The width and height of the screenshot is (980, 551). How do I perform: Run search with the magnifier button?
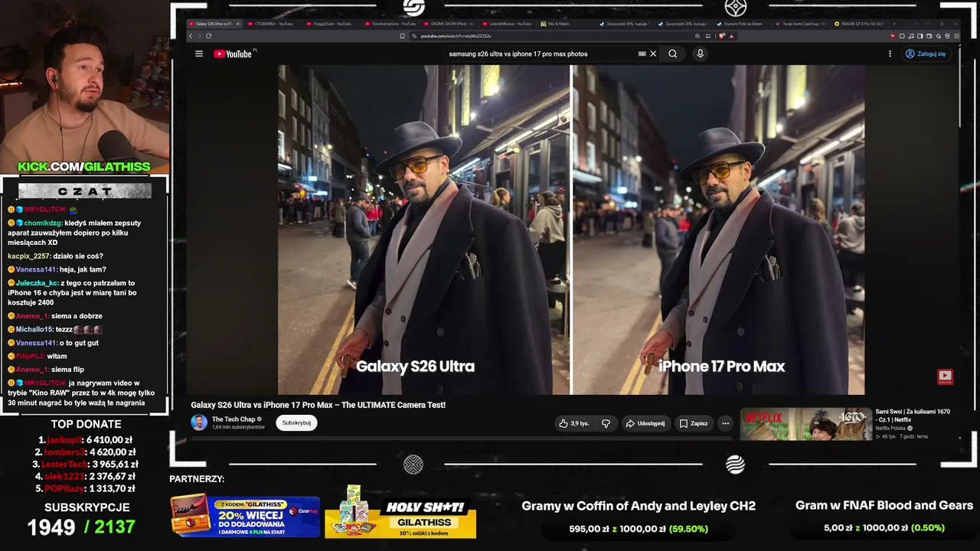[x=672, y=54]
